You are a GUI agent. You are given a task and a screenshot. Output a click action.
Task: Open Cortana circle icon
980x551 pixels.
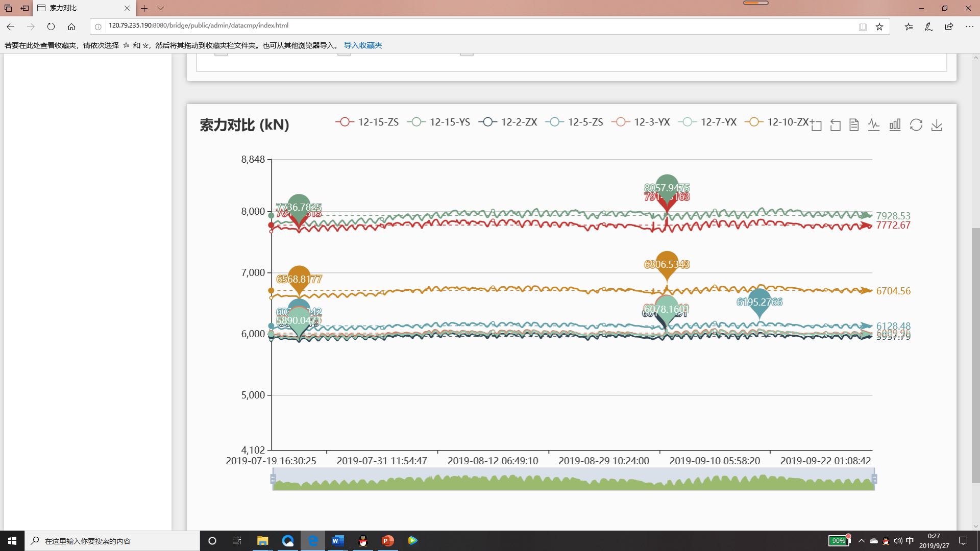[x=212, y=541]
